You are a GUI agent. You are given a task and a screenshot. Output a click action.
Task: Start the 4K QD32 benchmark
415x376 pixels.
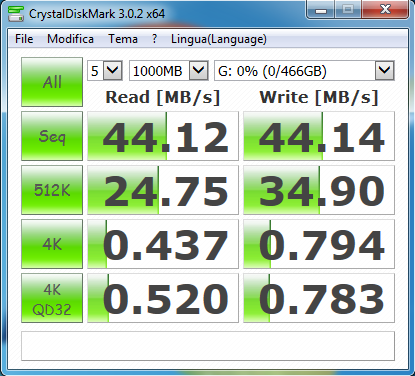click(52, 298)
